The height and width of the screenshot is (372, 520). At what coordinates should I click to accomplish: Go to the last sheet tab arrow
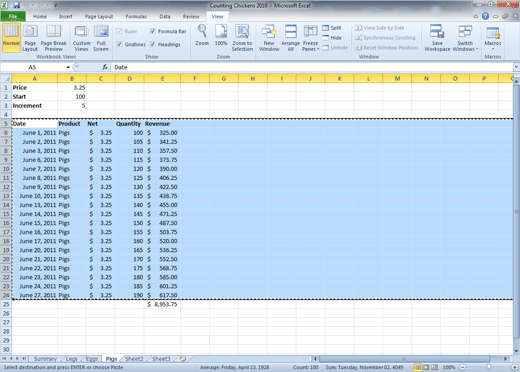(x=24, y=359)
